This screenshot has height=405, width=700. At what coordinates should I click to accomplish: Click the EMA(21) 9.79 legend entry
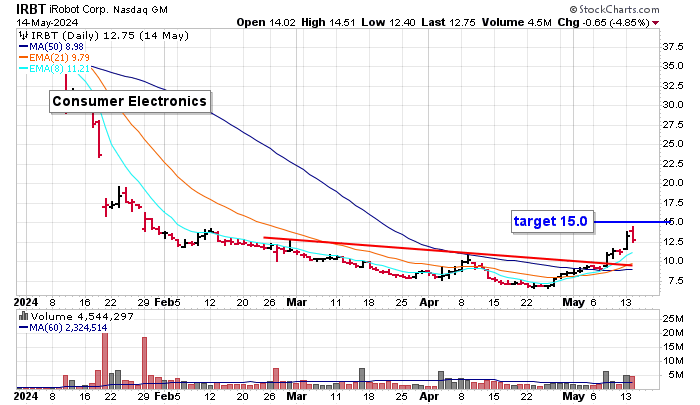coord(54,58)
